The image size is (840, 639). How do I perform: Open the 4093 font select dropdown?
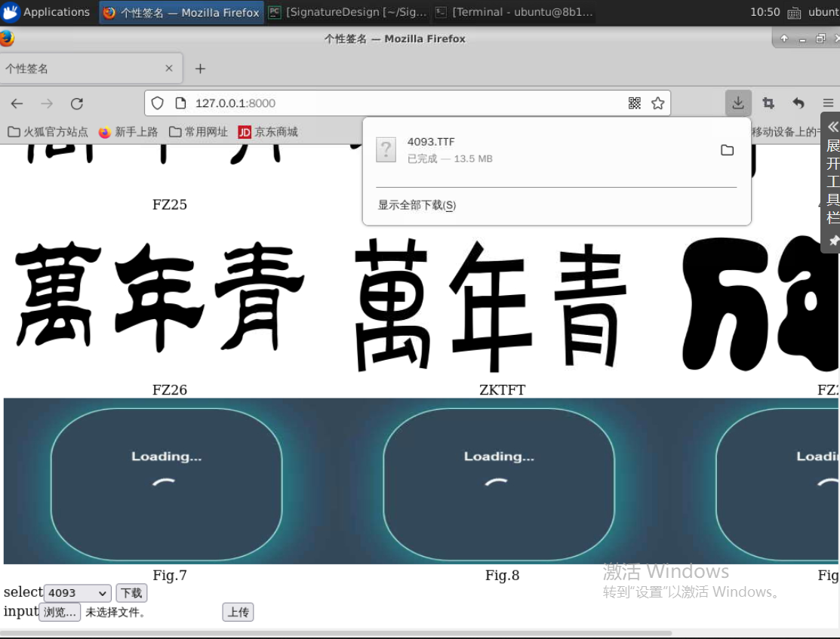coord(77,594)
